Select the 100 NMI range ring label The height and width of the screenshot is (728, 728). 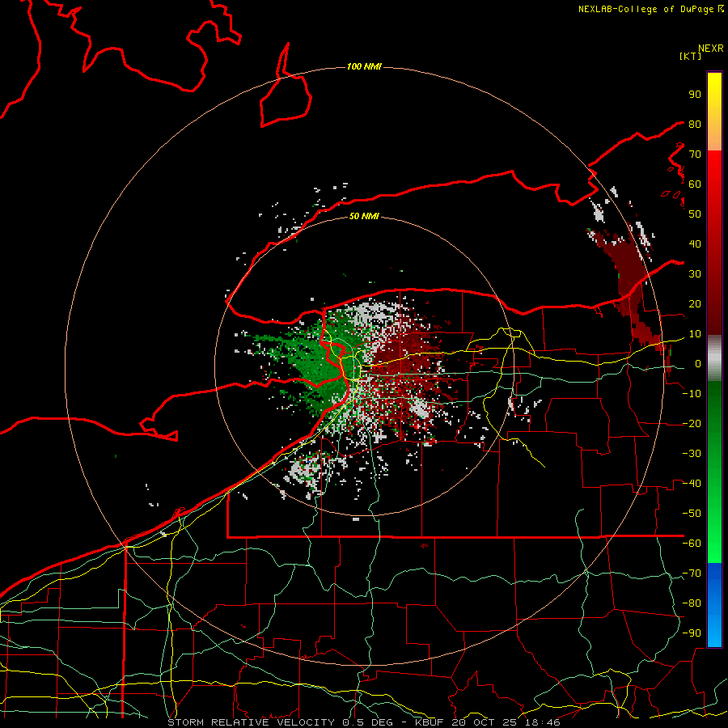coord(364,66)
